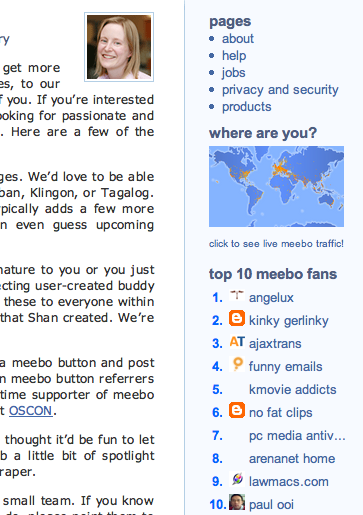The width and height of the screenshot is (363, 515).
Task: Open the jobs page link
Action: tap(233, 73)
